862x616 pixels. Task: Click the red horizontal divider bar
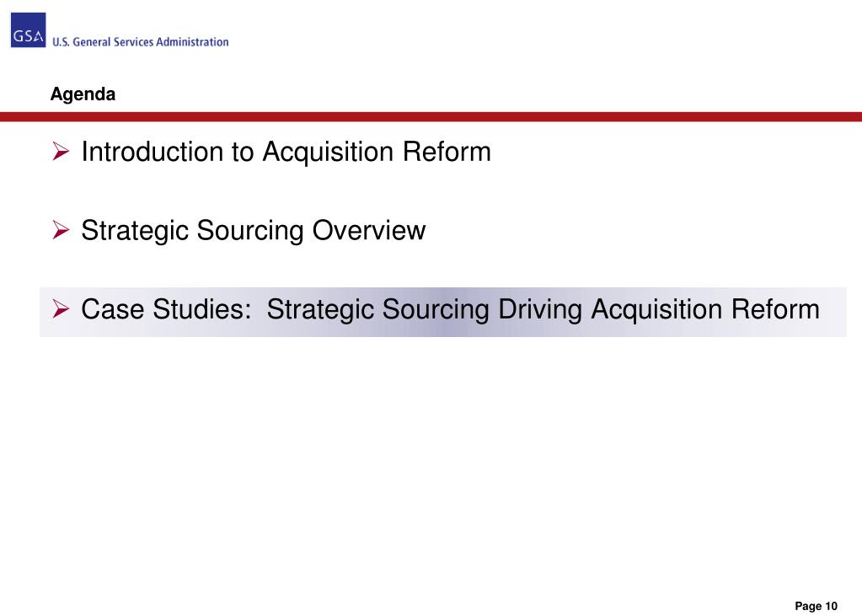pyautogui.click(x=431, y=116)
